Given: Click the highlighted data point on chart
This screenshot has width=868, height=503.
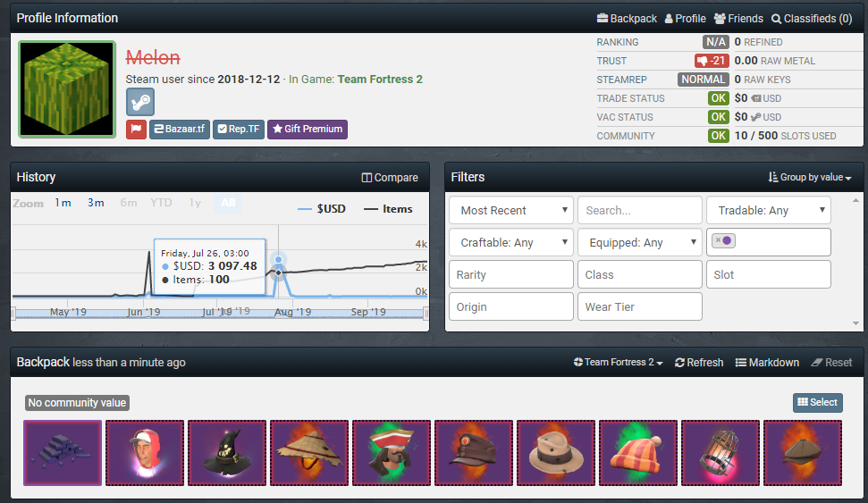Looking at the screenshot, I should click(x=278, y=259).
